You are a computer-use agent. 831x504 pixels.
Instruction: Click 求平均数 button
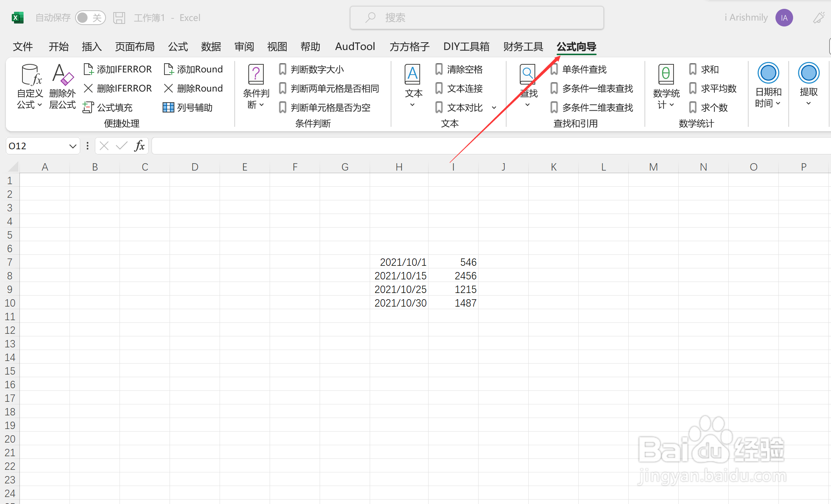pos(713,88)
